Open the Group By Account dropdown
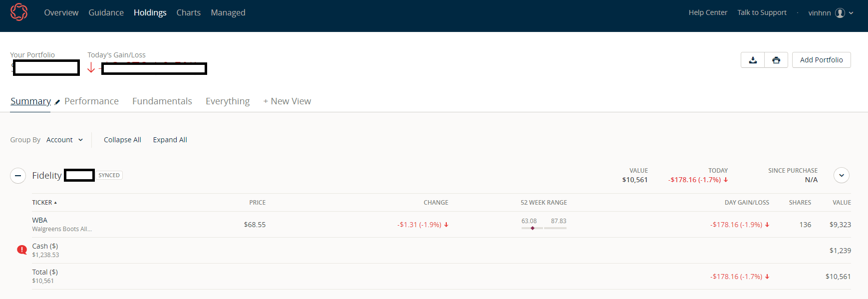This screenshot has height=299, width=868. click(64, 140)
